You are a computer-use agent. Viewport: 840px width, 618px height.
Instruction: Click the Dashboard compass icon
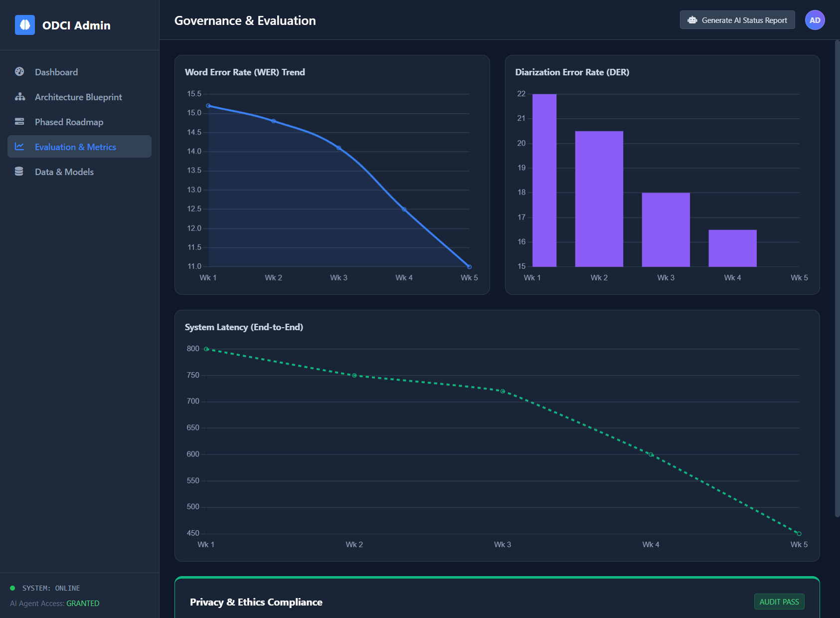point(19,72)
